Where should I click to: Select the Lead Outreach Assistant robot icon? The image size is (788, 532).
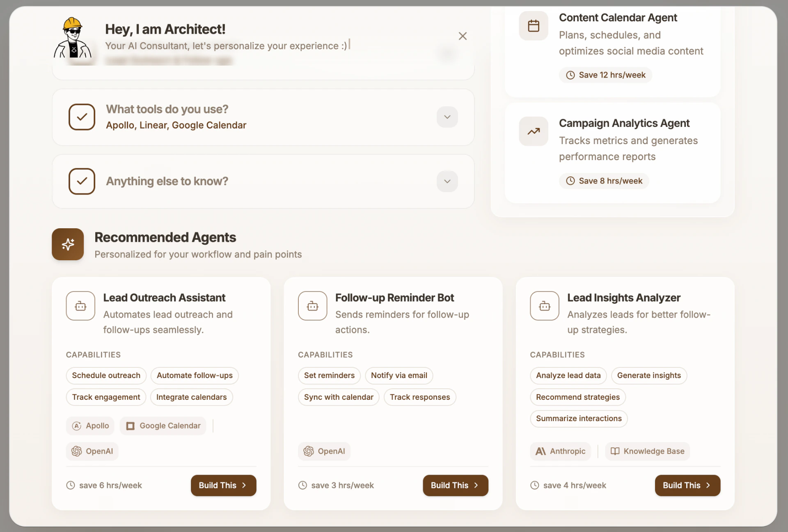[x=80, y=306]
